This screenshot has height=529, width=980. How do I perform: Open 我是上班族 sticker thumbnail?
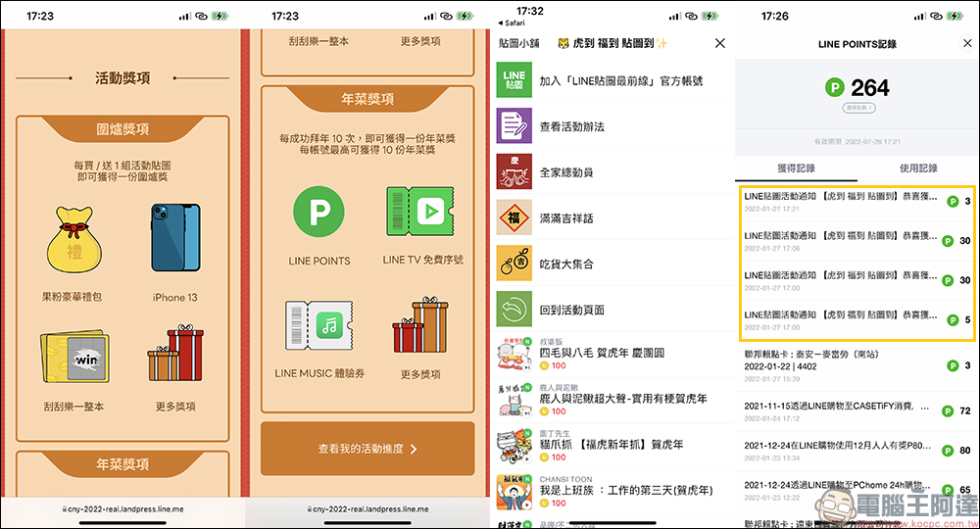tap(514, 492)
